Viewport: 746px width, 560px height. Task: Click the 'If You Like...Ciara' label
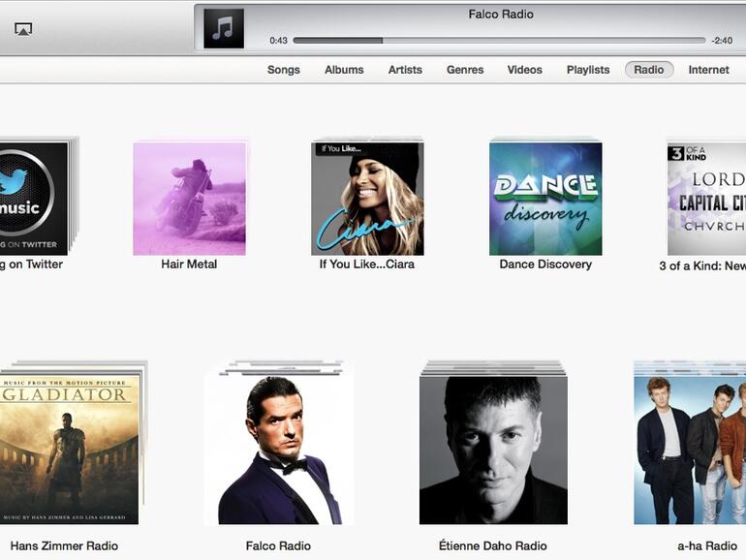point(367,264)
